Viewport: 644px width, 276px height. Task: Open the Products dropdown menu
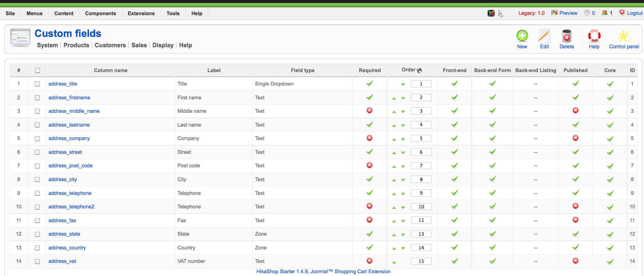point(76,45)
